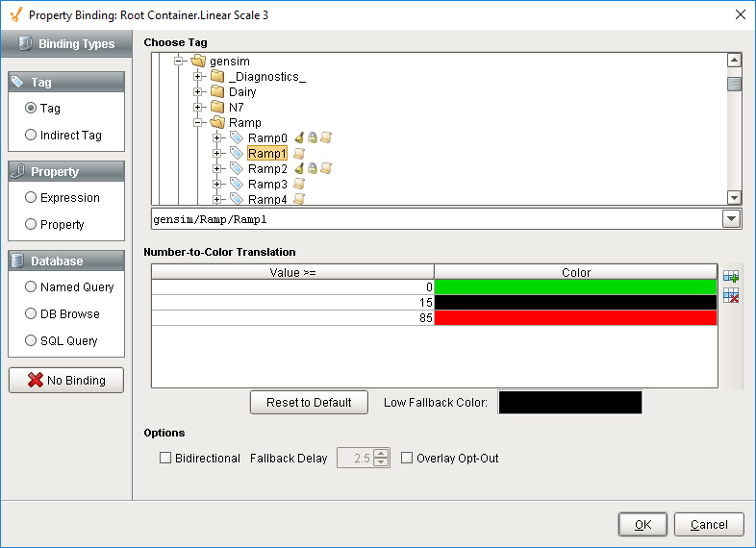Screen dimensions: 756x548
Task: Select the Expression binding radio button
Action: [31, 197]
